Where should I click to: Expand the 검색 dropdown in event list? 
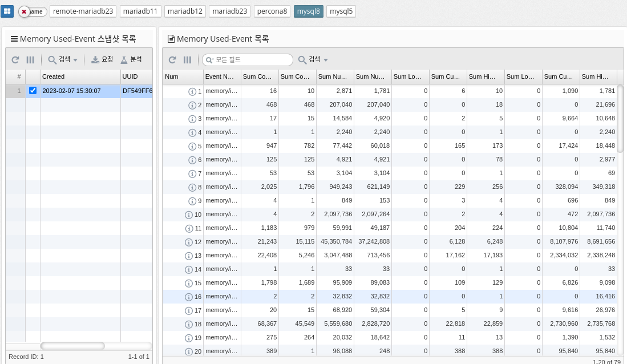click(313, 60)
